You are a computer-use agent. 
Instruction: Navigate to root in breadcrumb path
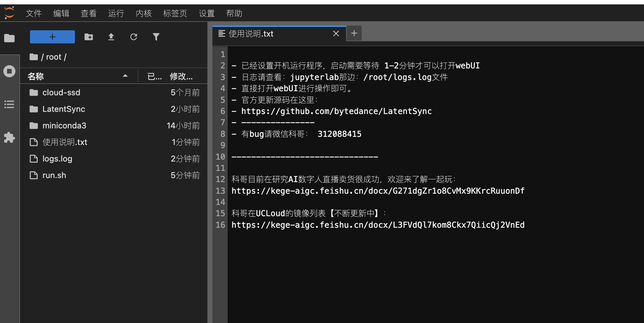point(54,57)
